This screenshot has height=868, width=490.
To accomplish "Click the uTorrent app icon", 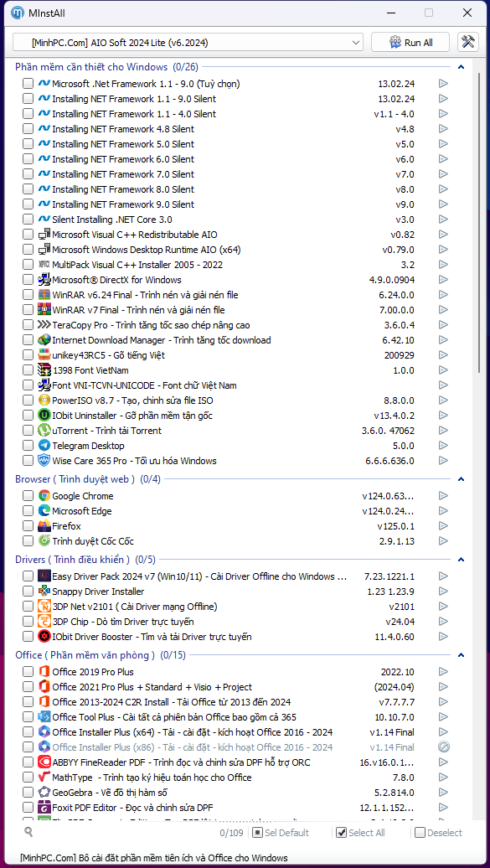I will click(44, 431).
